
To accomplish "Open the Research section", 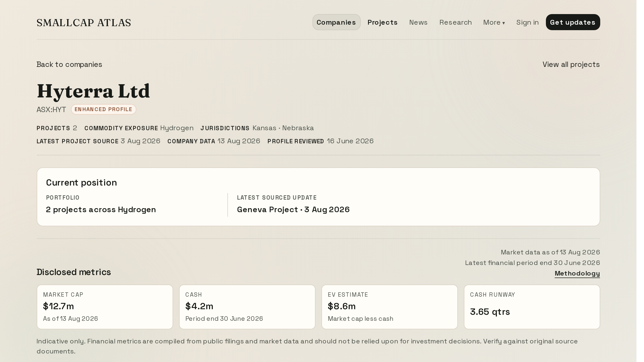I will coord(456,22).
